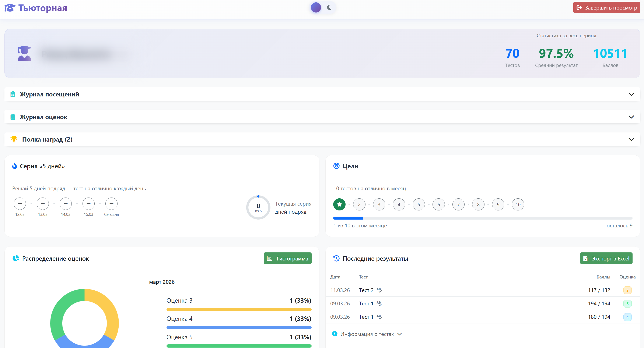Click the trophy icon of Полка наград
This screenshot has height=348, width=644.
click(14, 139)
